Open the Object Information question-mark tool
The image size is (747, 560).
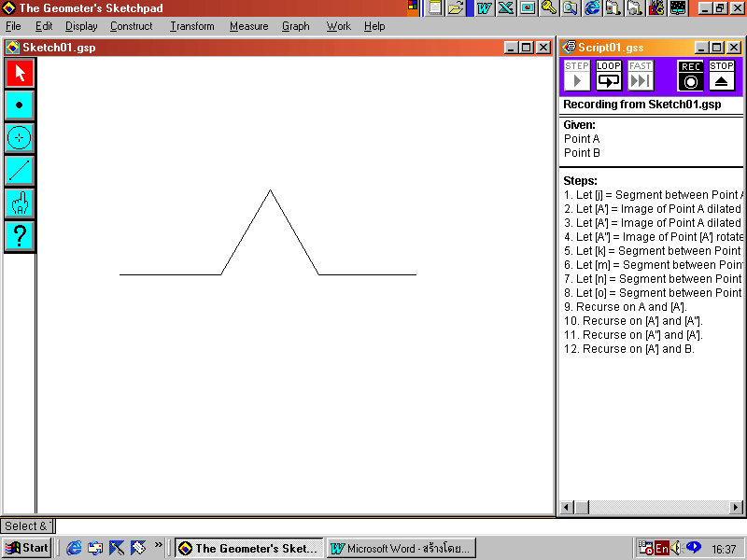(19, 236)
